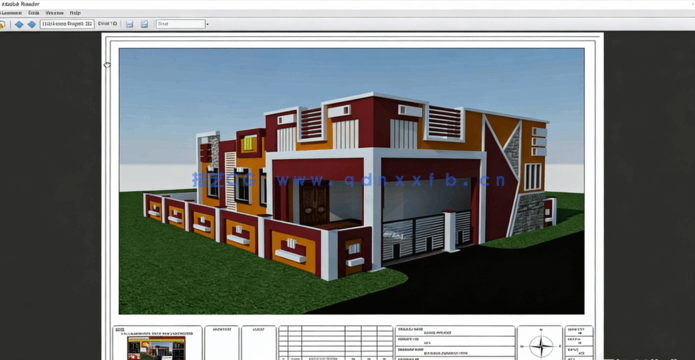The width and height of the screenshot is (695, 360).
Task: Click the icon between save disk and Find box
Action: pyautogui.click(x=144, y=24)
